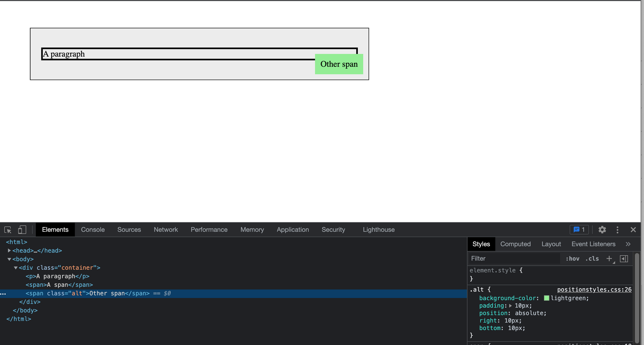Click the green 'Other span' box on page
This screenshot has height=345, width=644.
pos(339,64)
